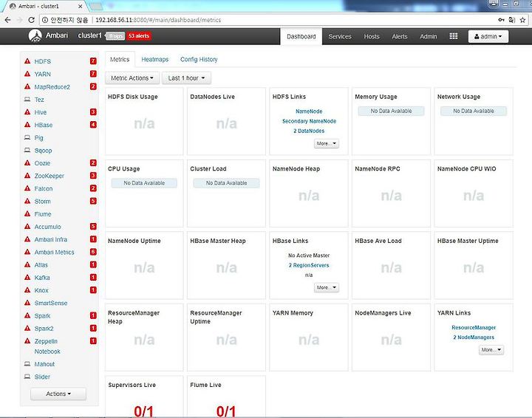Click Zeppelin Notebook alert triangle icon
This screenshot has width=532, height=418.
click(27, 340)
